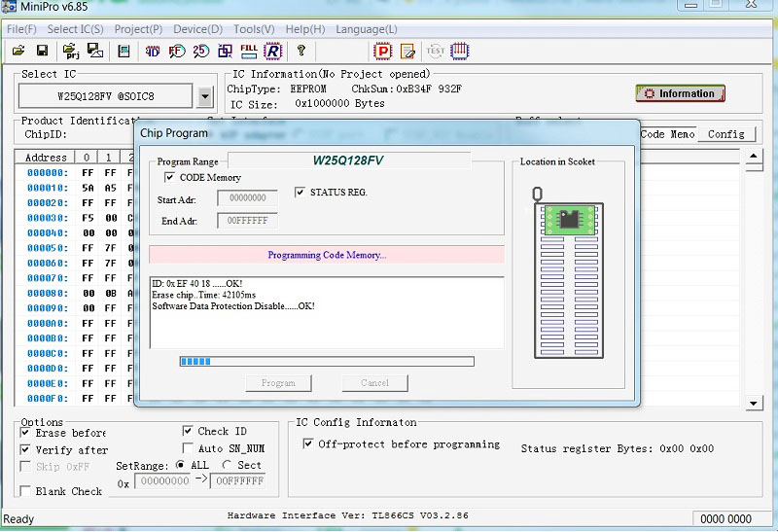Click the Cancel button in dialog
The image size is (778, 532).
tap(375, 383)
